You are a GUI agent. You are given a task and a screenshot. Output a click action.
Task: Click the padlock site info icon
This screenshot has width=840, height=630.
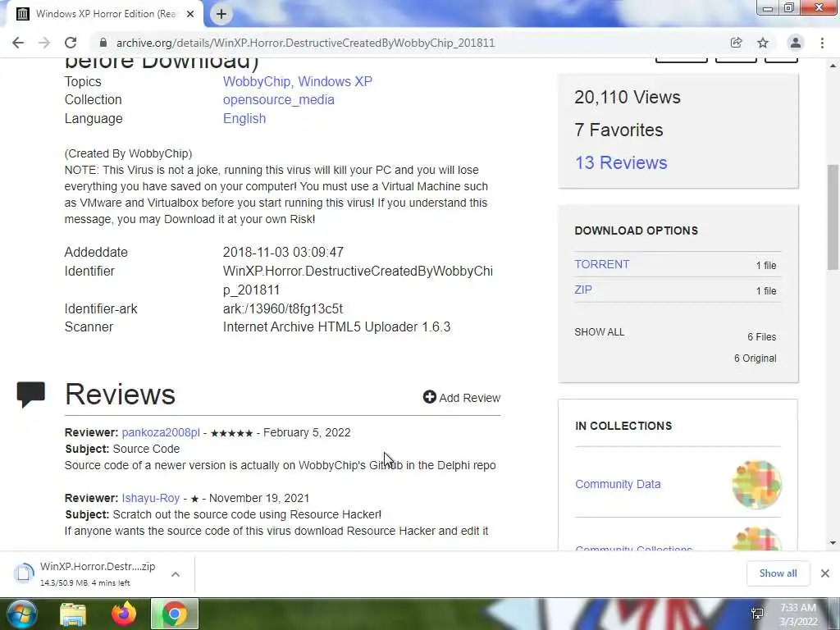103,43
